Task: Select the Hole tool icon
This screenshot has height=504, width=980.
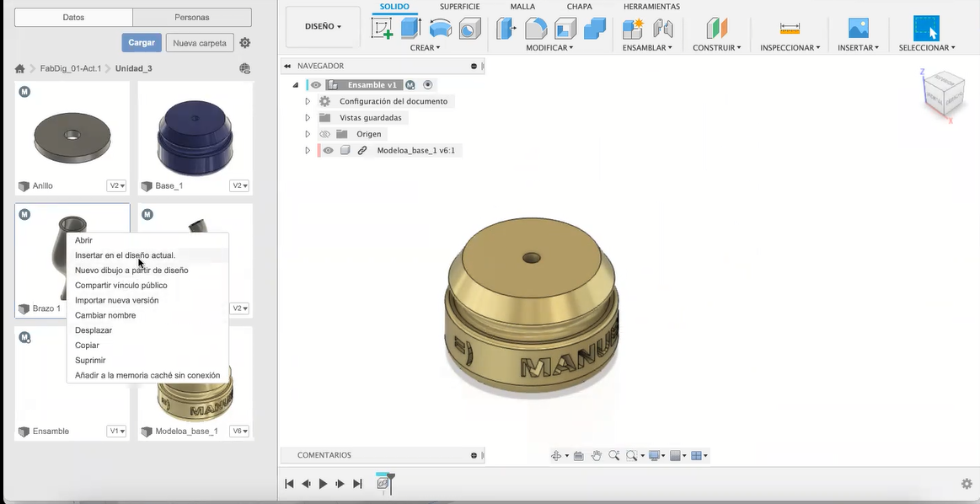Action: (469, 29)
